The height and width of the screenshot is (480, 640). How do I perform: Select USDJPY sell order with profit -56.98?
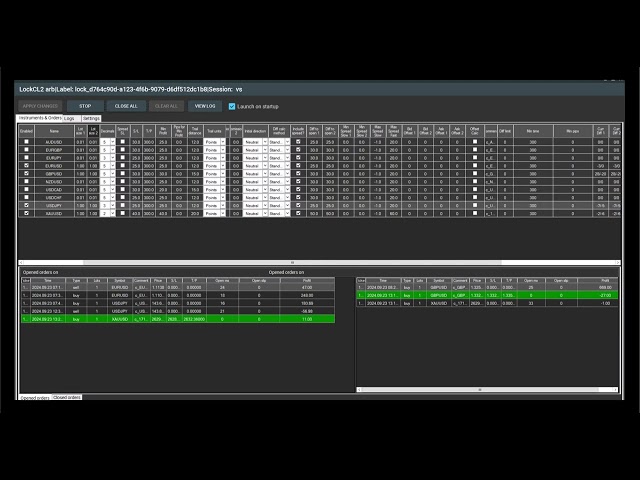(x=178, y=311)
